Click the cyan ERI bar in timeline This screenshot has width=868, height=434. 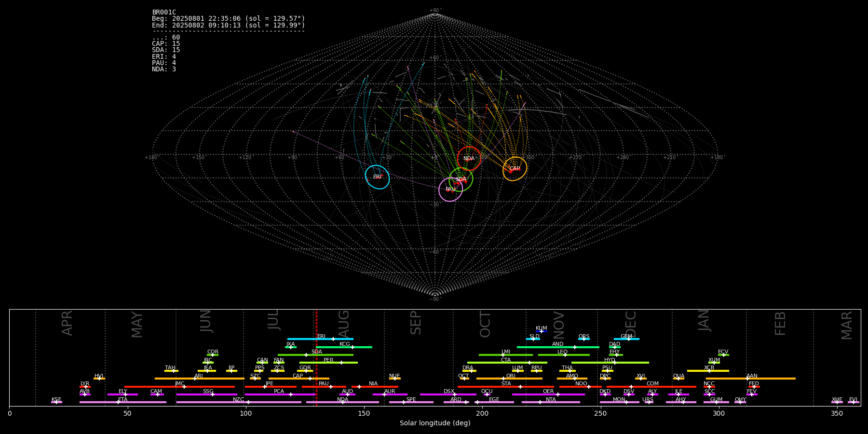[x=320, y=339]
